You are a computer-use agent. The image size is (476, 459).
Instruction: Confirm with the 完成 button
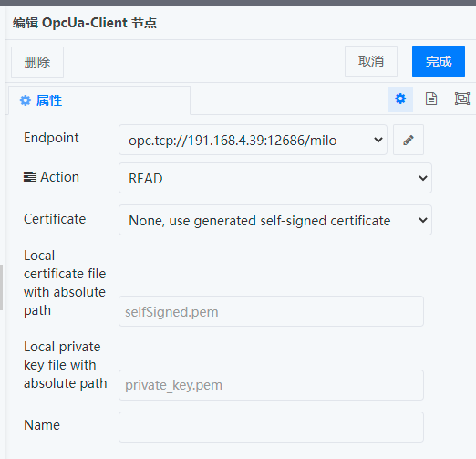[439, 61]
